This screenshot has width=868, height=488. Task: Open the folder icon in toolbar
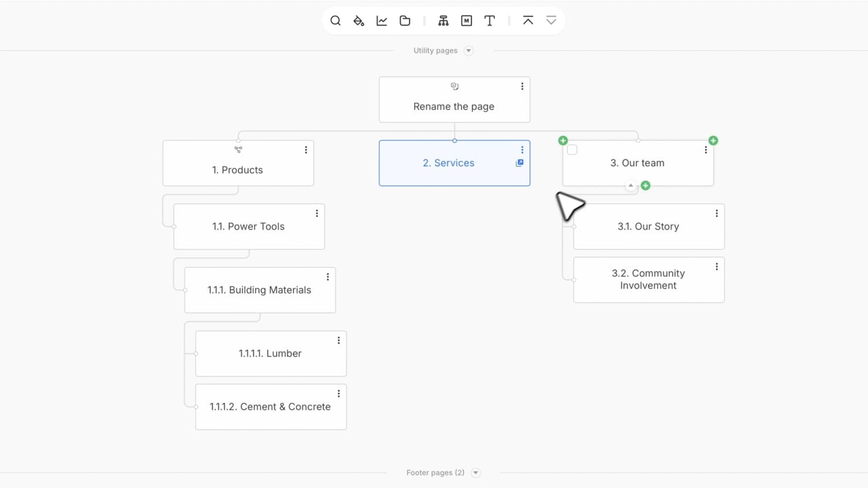tap(405, 21)
